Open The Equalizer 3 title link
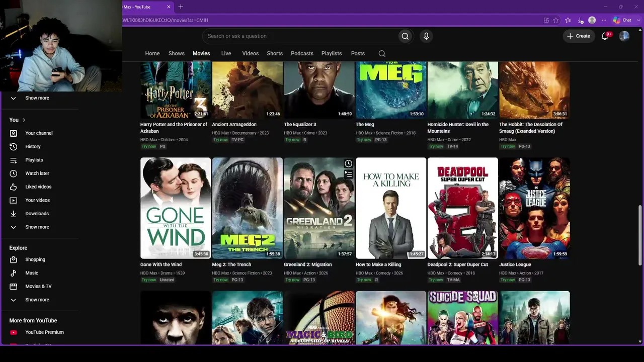 click(300, 124)
